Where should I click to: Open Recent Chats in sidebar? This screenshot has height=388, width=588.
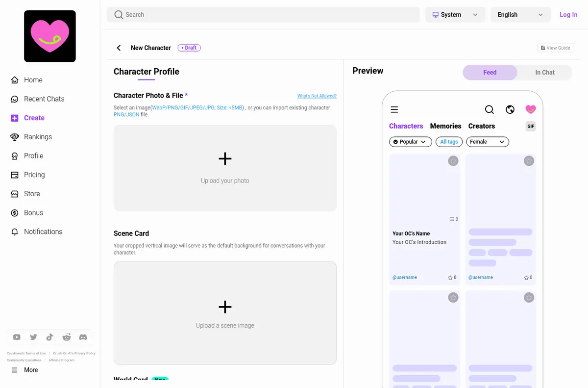click(44, 99)
